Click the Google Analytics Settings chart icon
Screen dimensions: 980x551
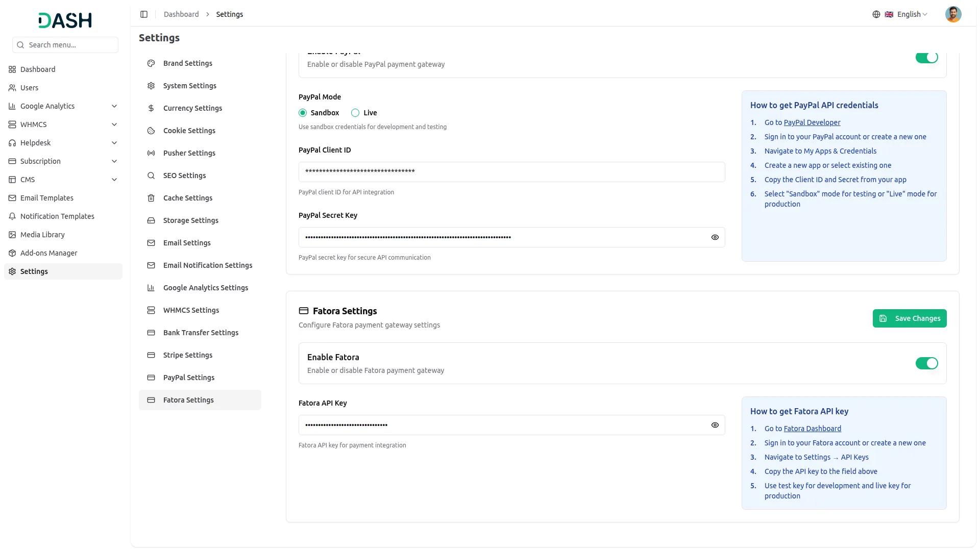[x=151, y=288]
